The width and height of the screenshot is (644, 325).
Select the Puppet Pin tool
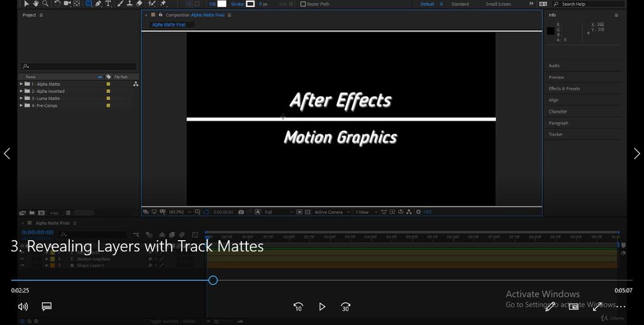[163, 4]
